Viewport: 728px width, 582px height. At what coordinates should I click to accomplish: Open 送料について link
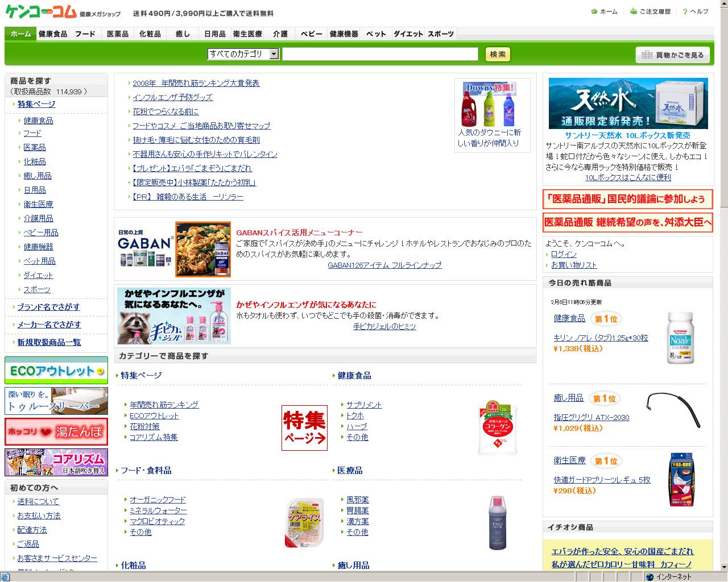click(38, 501)
